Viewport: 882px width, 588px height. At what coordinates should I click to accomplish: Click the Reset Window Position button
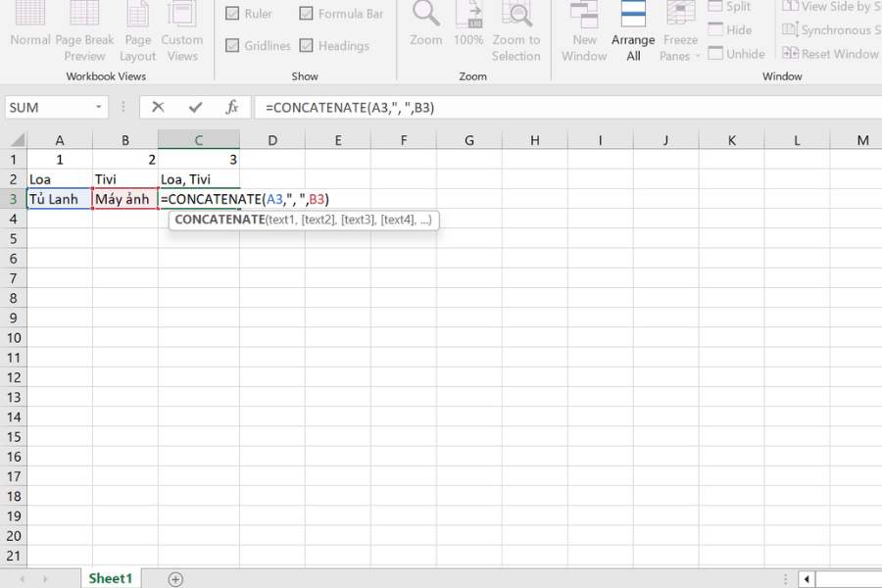[x=830, y=54]
